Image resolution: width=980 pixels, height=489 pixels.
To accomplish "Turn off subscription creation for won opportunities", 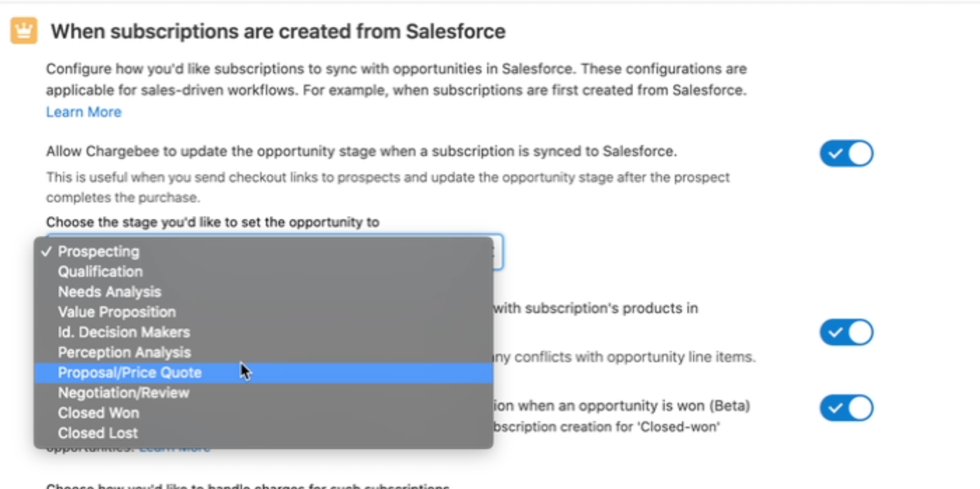I will point(846,408).
